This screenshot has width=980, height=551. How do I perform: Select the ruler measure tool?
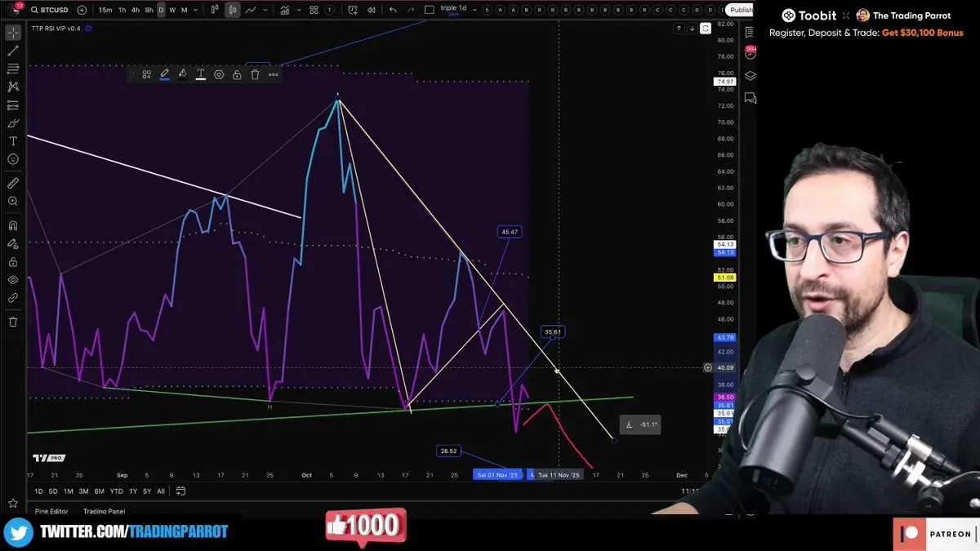click(x=13, y=183)
